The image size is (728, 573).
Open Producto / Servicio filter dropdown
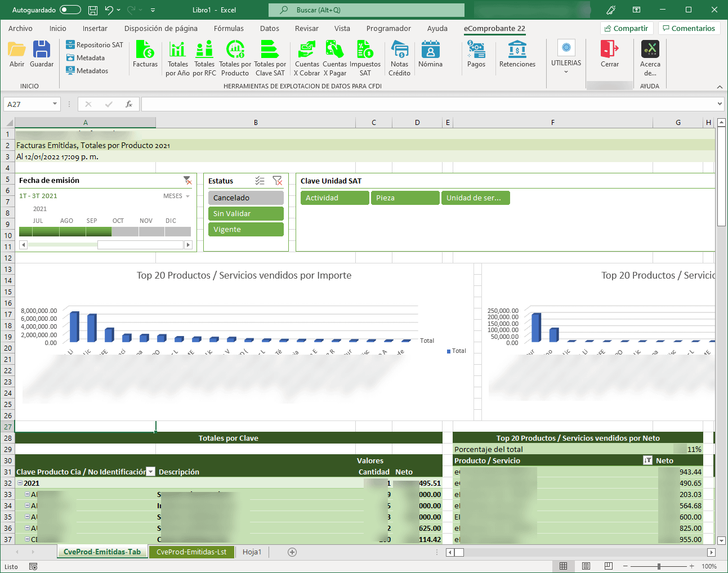[x=647, y=460]
